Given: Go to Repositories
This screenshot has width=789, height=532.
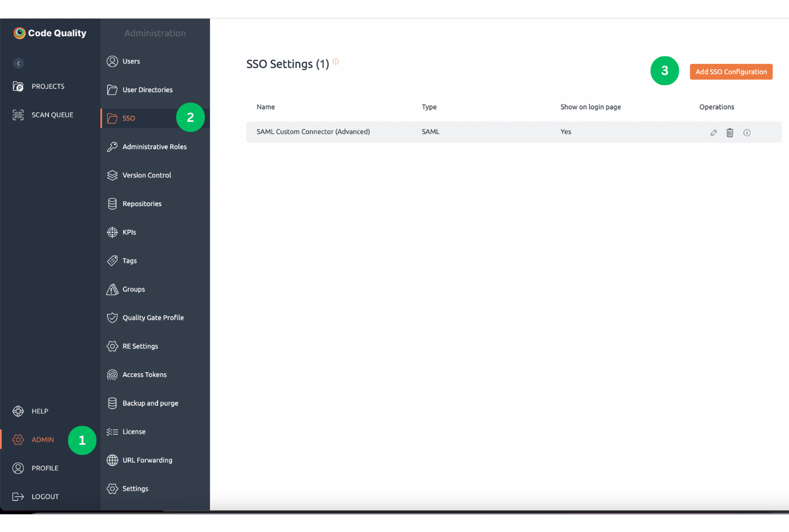Looking at the screenshot, I should [142, 204].
